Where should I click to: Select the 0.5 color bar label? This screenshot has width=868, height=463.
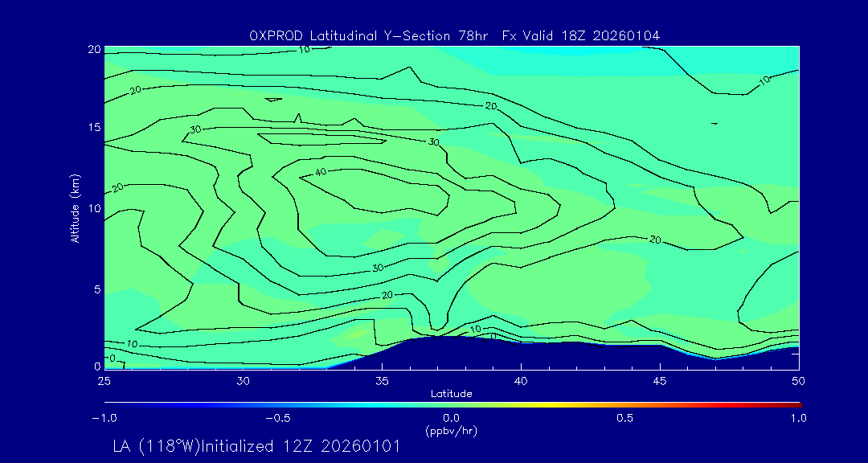pyautogui.click(x=624, y=418)
